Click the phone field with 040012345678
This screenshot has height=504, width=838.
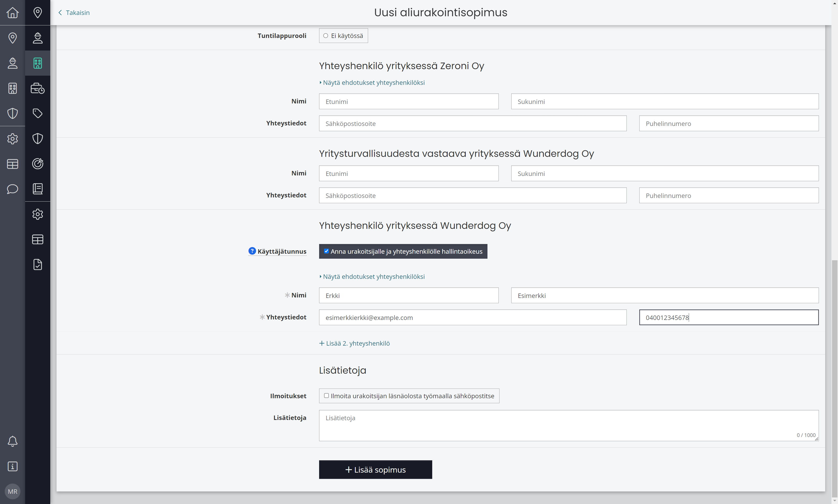(729, 318)
